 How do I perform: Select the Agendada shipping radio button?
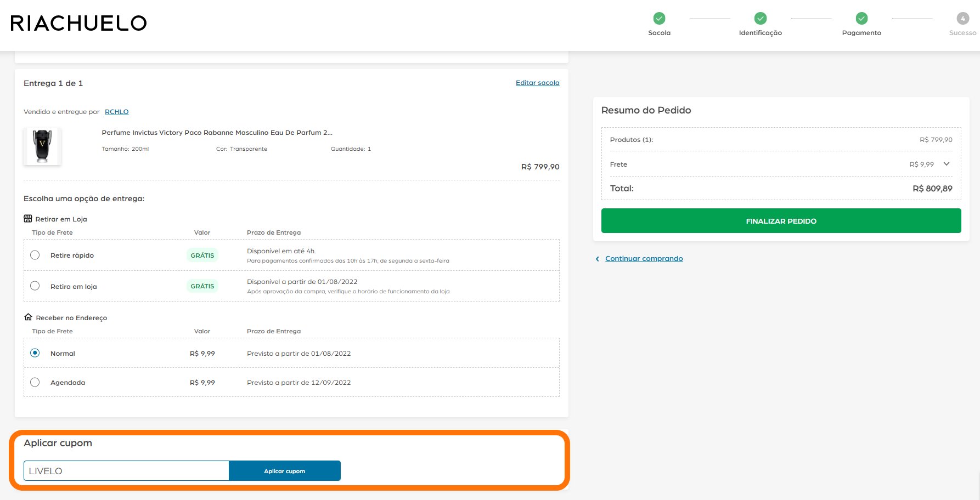(x=35, y=382)
